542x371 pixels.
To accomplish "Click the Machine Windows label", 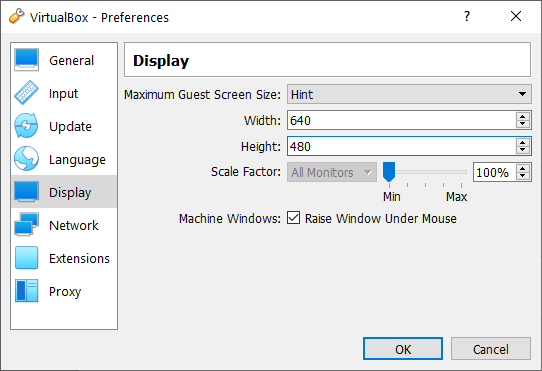I will pyautogui.click(x=230, y=219).
